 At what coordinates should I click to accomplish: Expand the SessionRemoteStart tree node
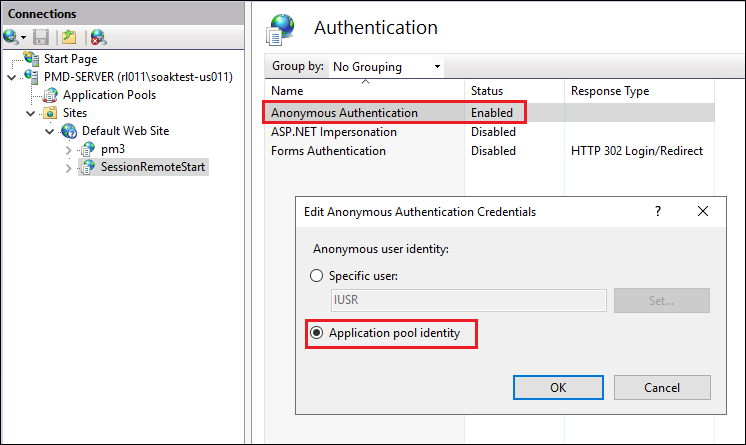tap(68, 167)
